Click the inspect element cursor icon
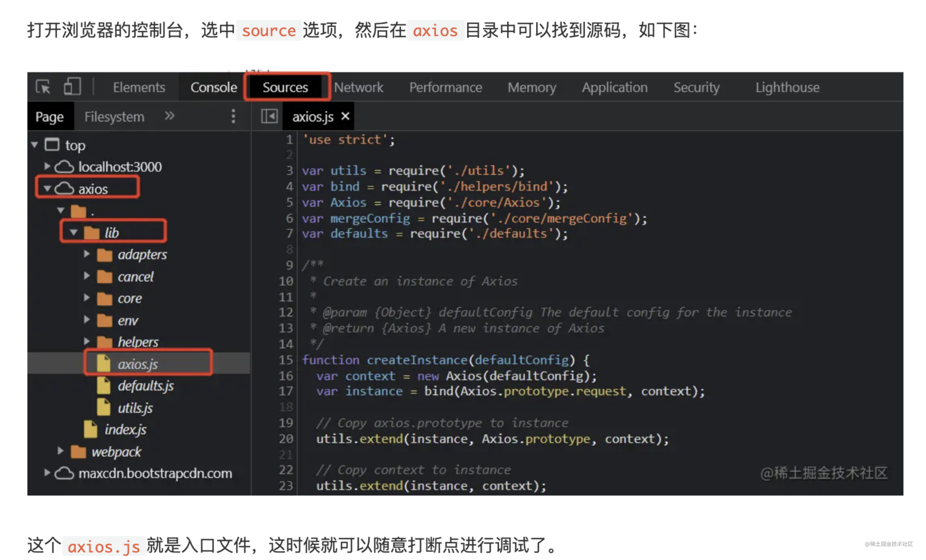This screenshot has width=926, height=560. 43,87
